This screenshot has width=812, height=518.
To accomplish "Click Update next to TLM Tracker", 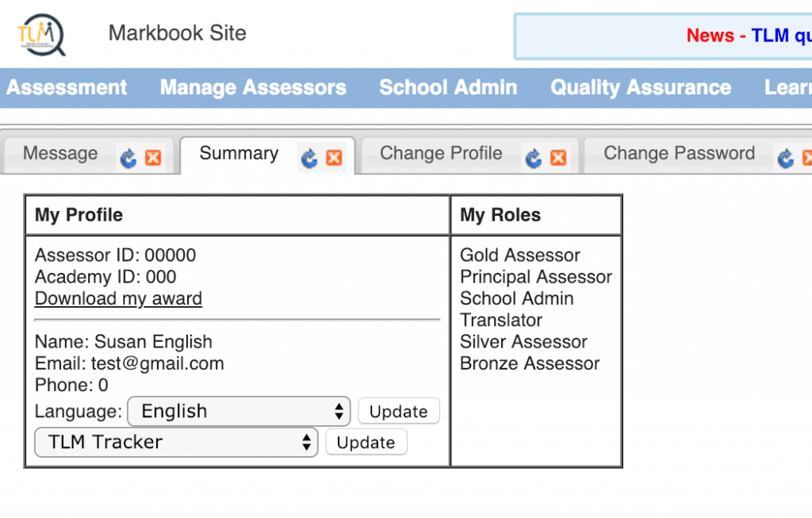I will 366,443.
